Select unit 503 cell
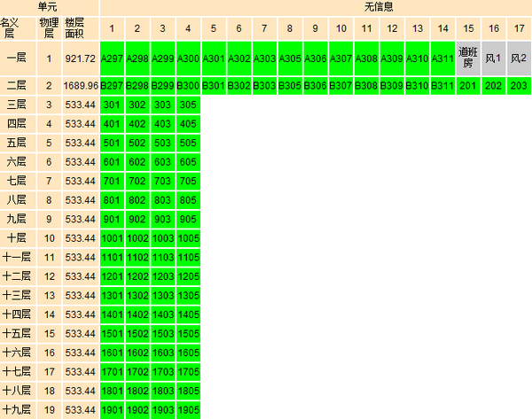This screenshot has width=532, height=419. (163, 143)
